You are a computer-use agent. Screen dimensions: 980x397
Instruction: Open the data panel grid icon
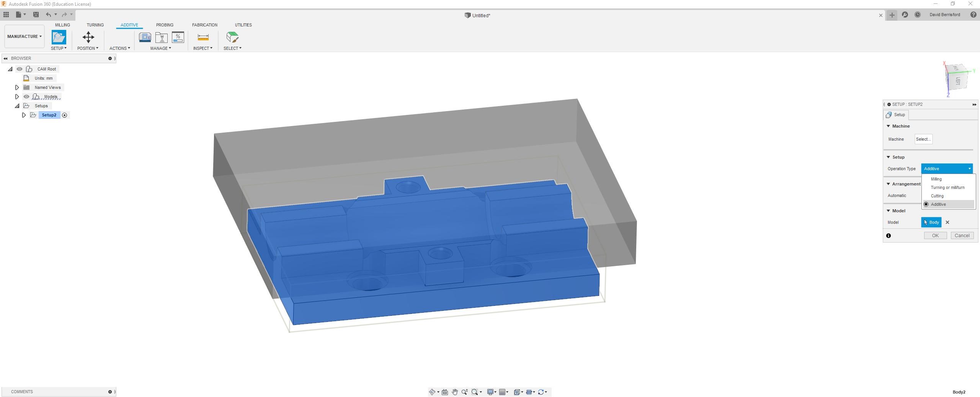6,15
